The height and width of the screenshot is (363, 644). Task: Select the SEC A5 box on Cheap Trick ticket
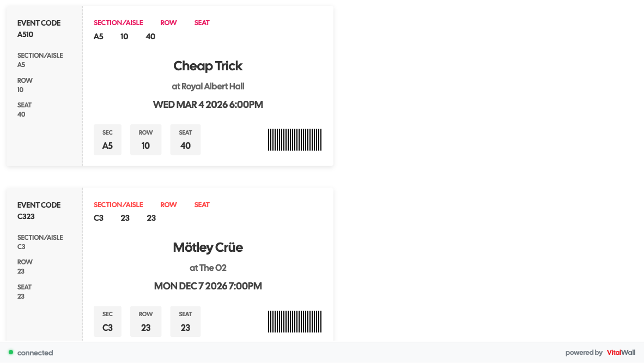[x=107, y=140]
